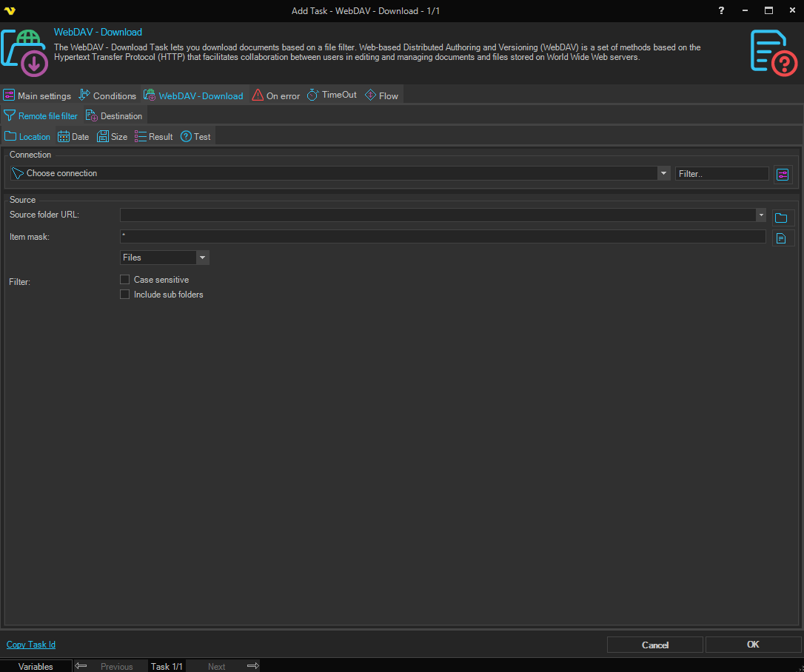
Task: Select the Task 1/1 indicator
Action: tap(167, 666)
